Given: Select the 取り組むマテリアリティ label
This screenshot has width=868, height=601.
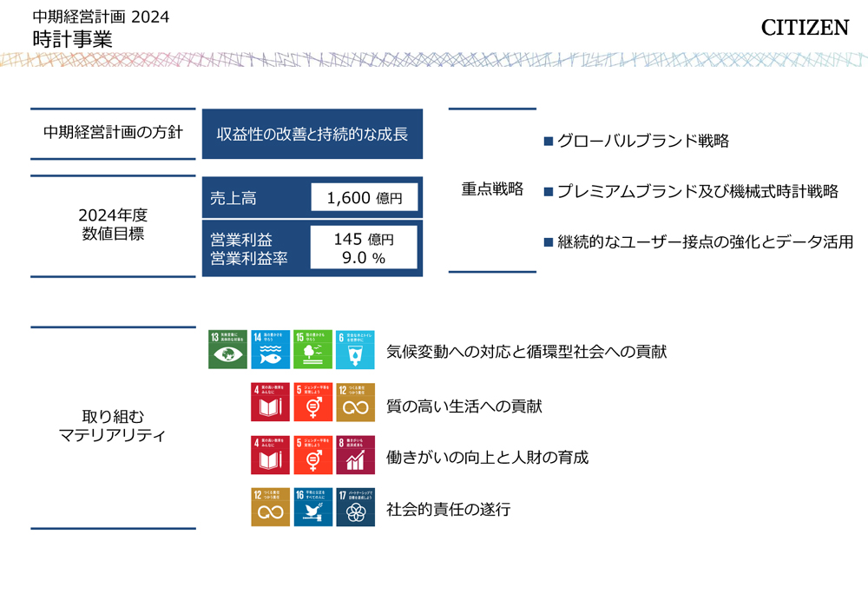Looking at the screenshot, I should pyautogui.click(x=112, y=426).
